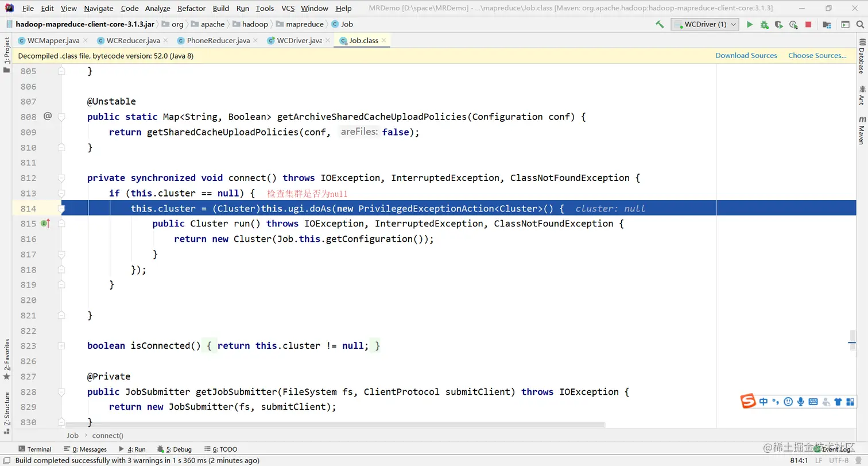Close the Job.class tab
868x466 pixels.
385,41
